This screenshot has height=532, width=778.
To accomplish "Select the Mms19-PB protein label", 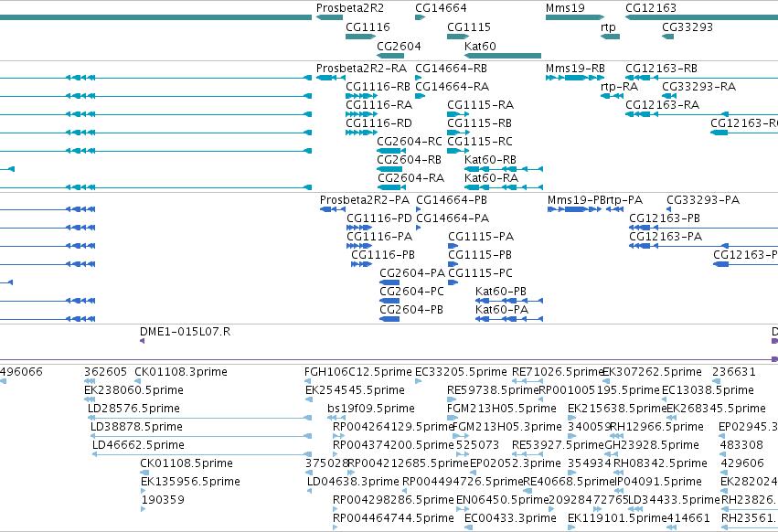I will point(576,200).
